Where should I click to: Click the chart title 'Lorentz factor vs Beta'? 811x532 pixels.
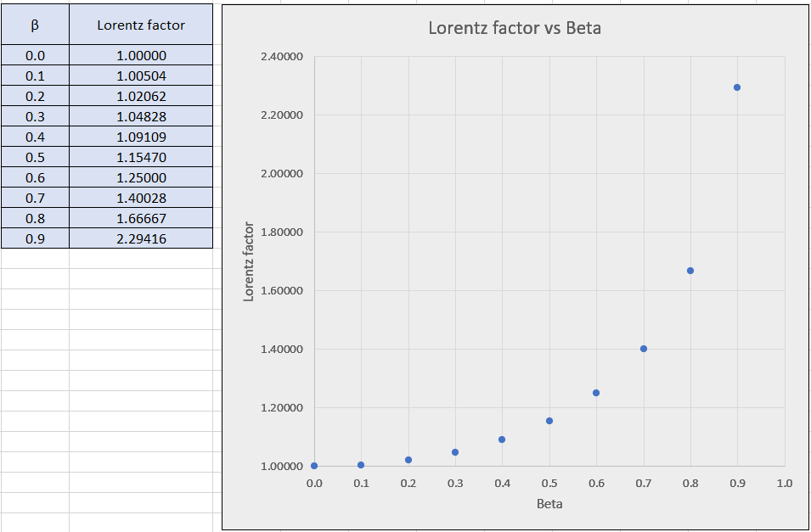(514, 28)
